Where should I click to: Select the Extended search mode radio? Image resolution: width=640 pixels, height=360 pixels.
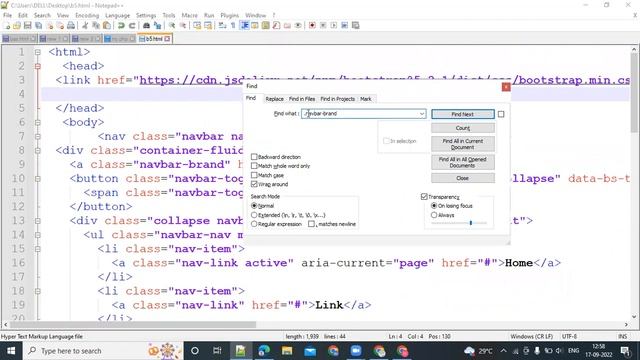point(254,215)
